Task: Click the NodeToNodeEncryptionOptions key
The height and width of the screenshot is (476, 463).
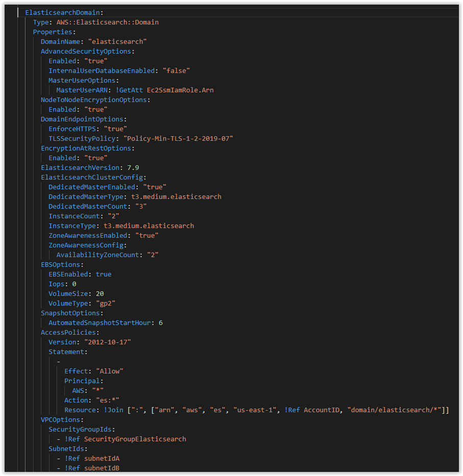Action: pos(95,99)
